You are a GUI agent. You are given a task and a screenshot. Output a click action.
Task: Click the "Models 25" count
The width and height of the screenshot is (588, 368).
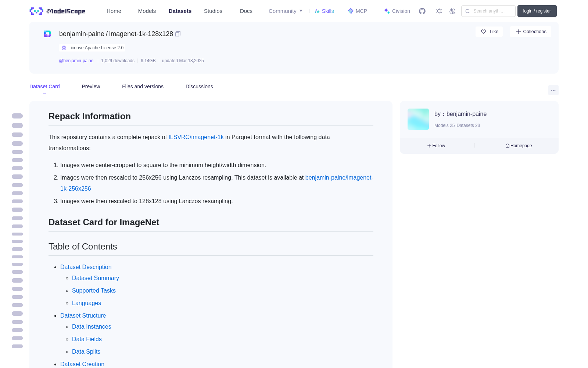point(444,125)
